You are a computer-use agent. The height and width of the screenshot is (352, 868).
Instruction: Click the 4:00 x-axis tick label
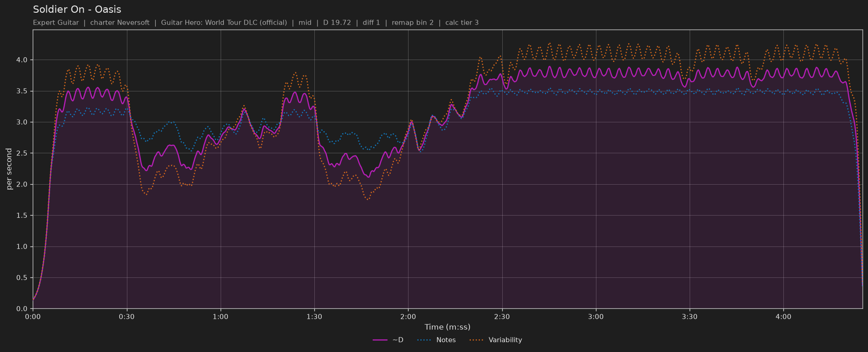tap(783, 317)
